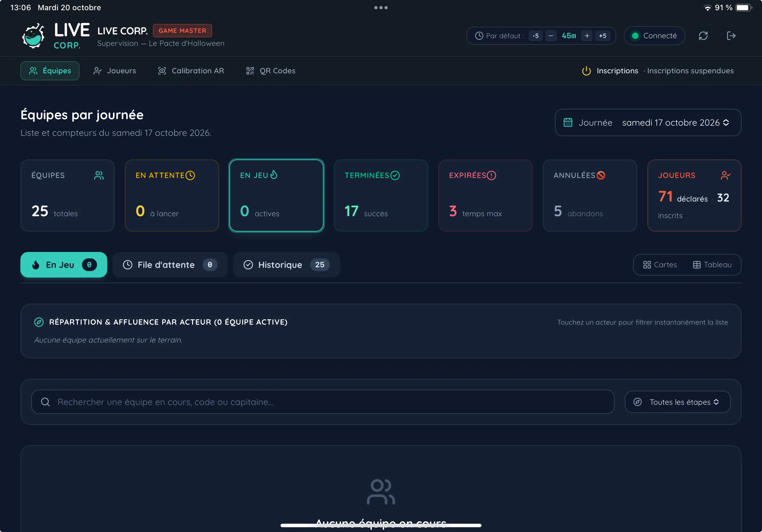Click the Live Corp. potion logo

tap(33, 36)
